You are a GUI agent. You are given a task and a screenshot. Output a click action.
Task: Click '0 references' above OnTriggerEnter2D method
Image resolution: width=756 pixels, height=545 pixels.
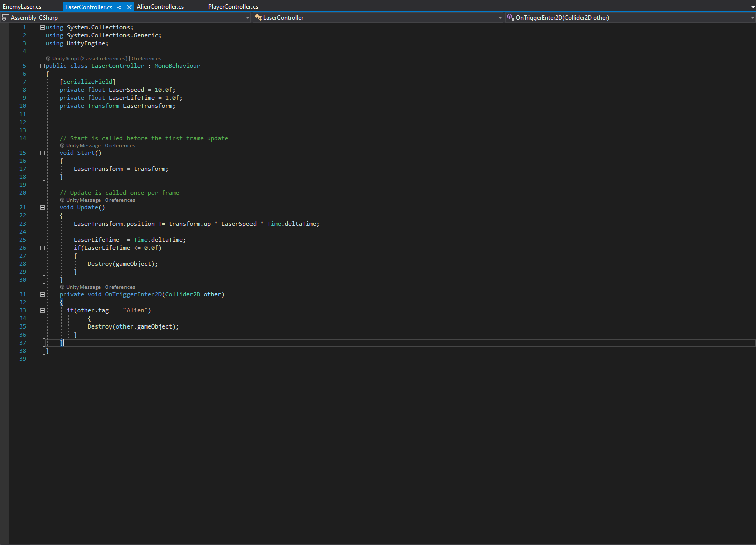pos(120,287)
